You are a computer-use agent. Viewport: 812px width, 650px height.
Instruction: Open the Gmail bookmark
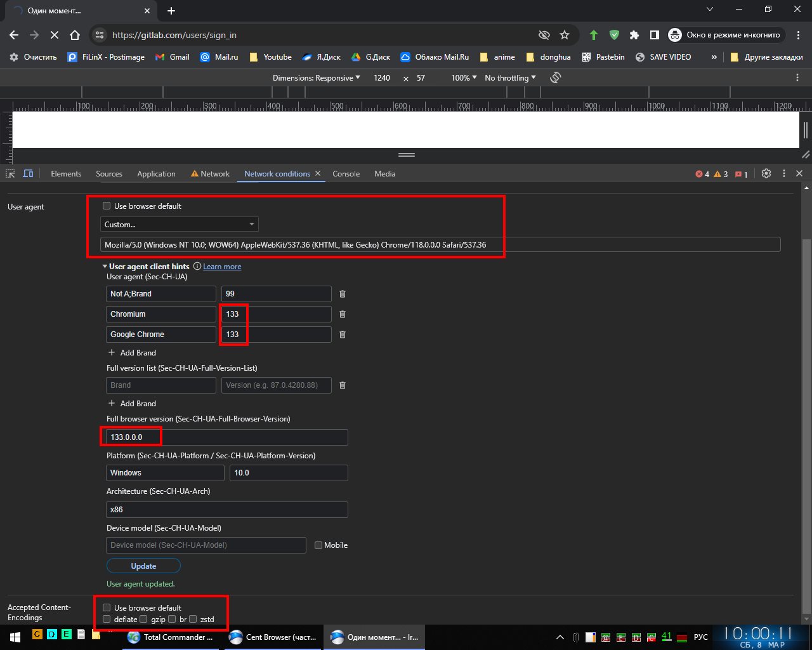point(172,57)
